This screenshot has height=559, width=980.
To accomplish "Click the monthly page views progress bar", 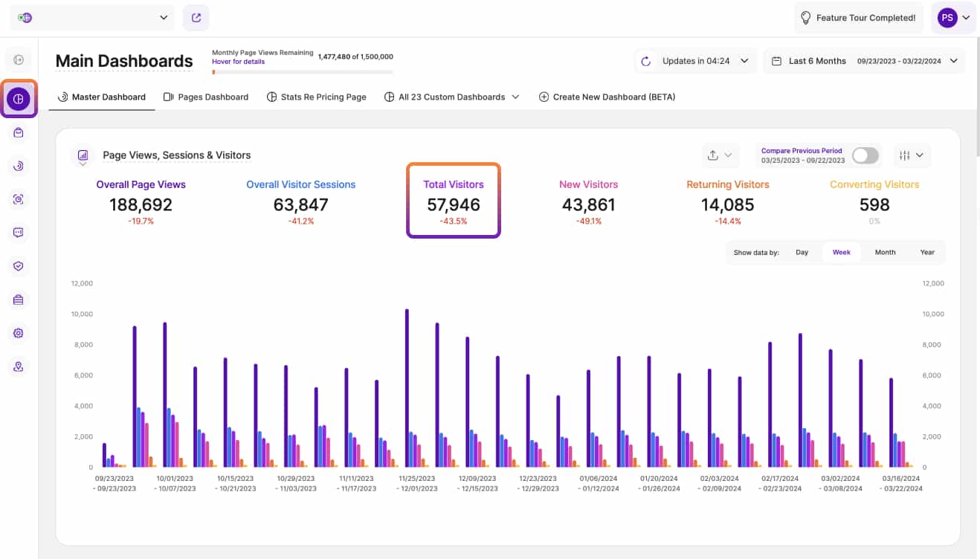I will (x=302, y=72).
